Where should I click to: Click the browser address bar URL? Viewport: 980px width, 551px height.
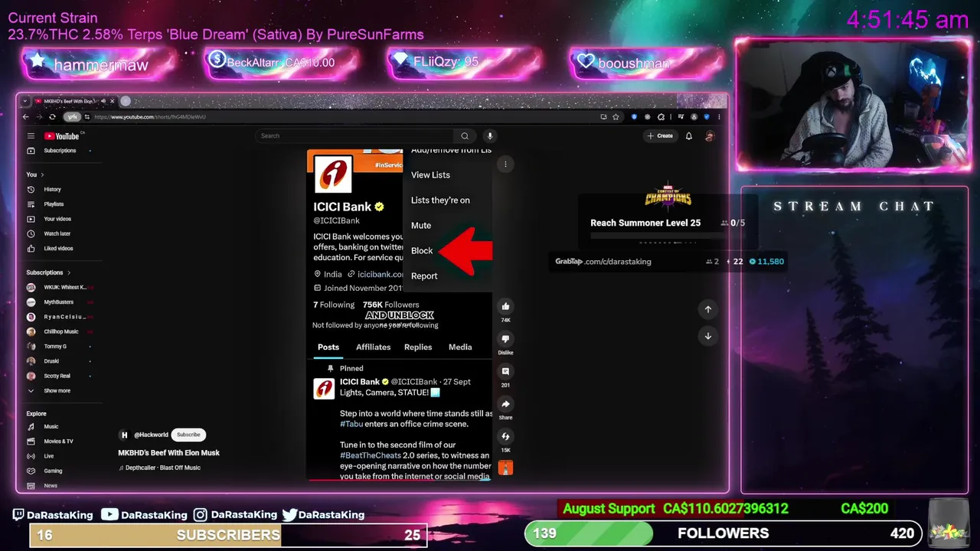click(x=150, y=117)
